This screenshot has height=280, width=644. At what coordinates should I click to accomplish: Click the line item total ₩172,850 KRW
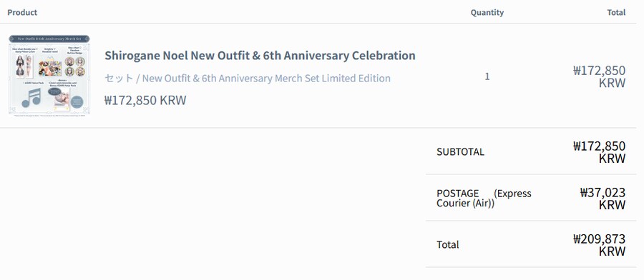coord(599,76)
